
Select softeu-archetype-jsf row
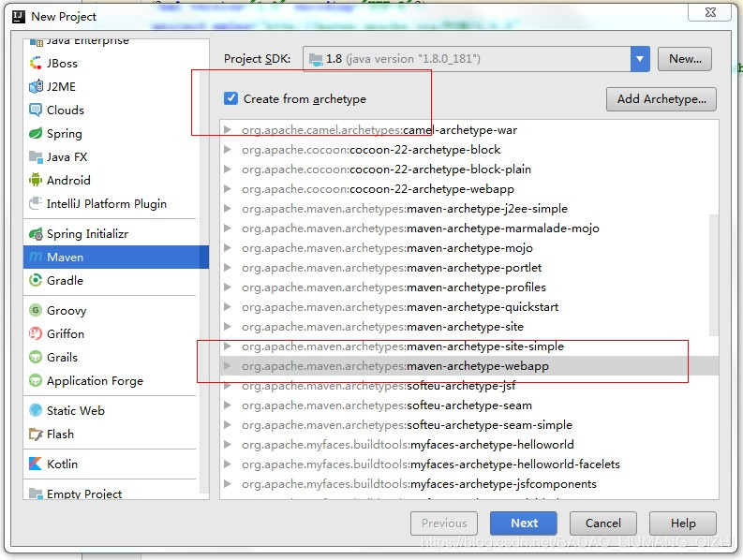click(469, 385)
